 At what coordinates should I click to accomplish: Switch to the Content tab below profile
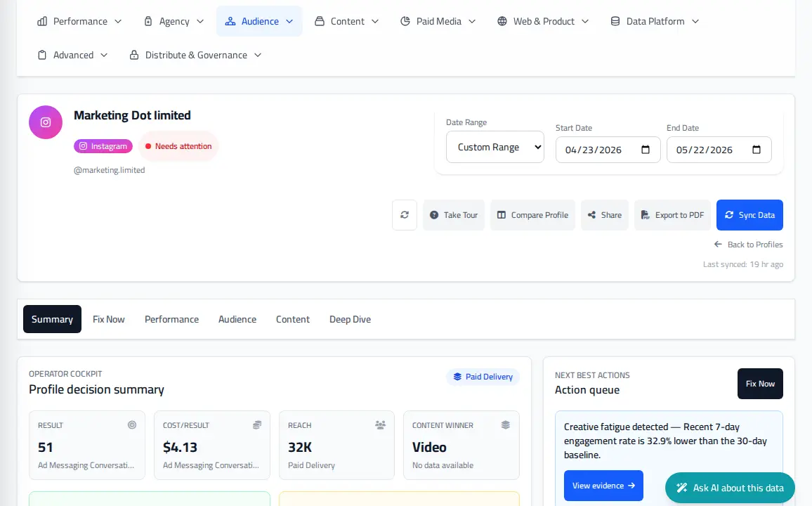(x=293, y=319)
